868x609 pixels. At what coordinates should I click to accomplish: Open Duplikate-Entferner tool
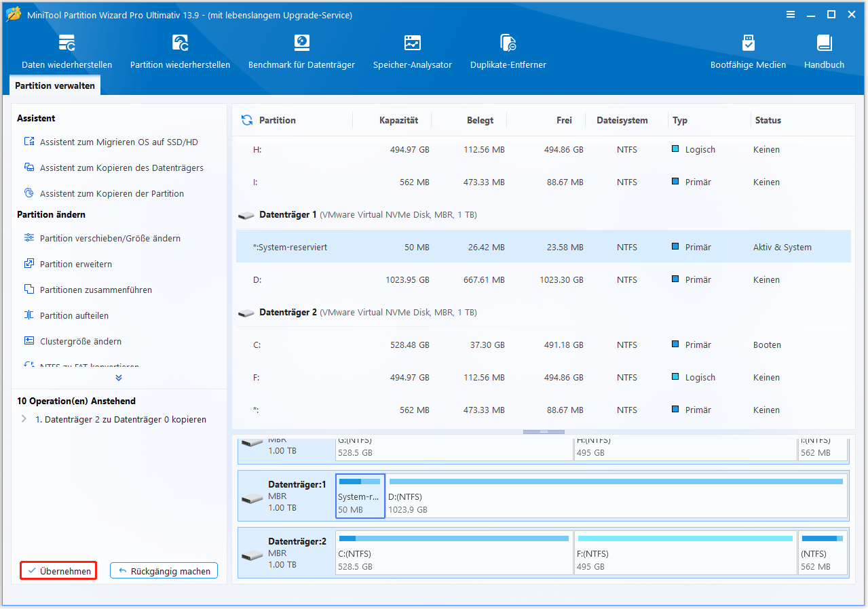tap(508, 52)
